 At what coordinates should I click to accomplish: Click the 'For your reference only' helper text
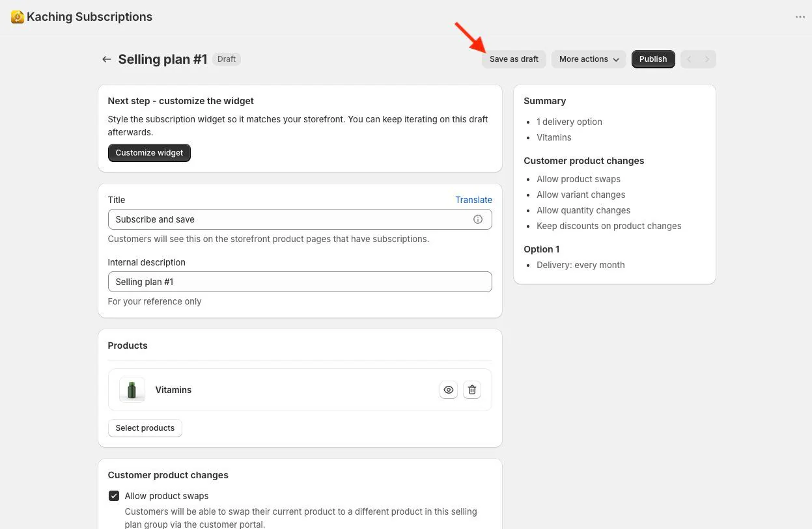[155, 301]
